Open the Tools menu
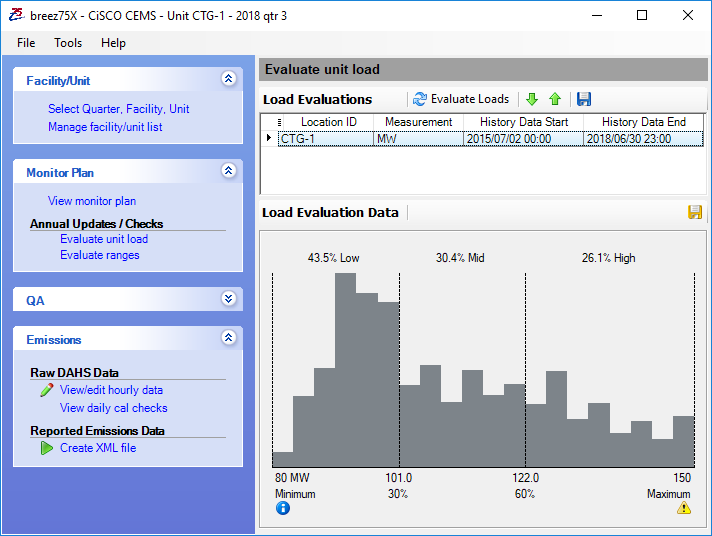Screen dimensions: 712x536 click(x=68, y=43)
